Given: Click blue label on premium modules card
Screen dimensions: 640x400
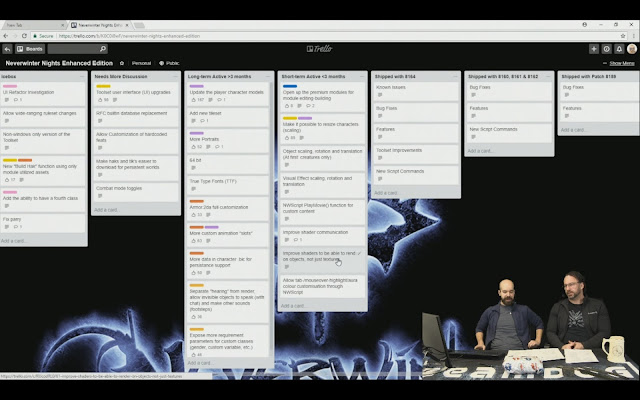Looking at the screenshot, I should click(290, 86).
